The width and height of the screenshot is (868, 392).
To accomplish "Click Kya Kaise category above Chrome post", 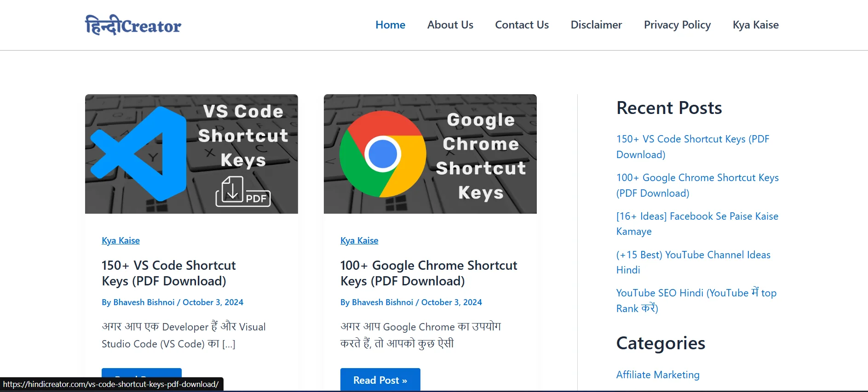I will (359, 240).
